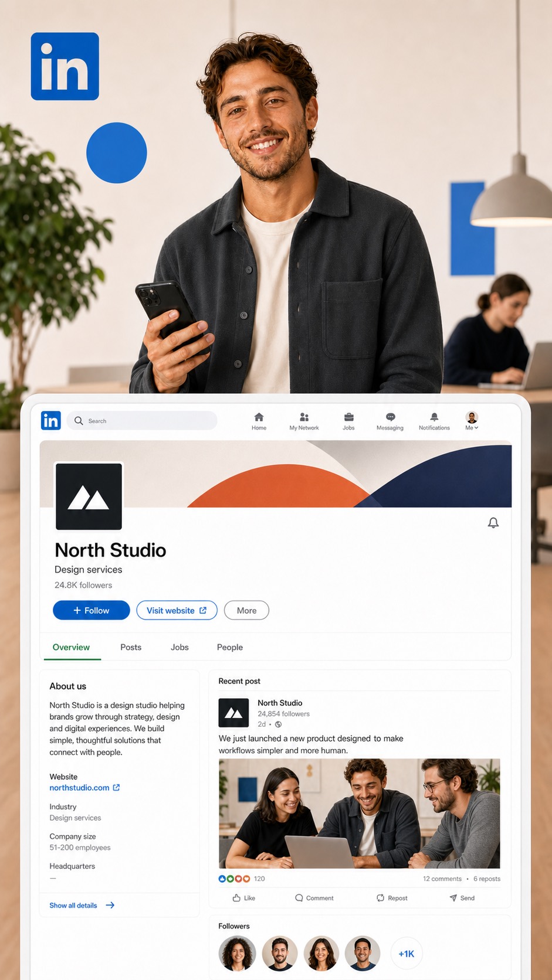Screen dimensions: 552x980
Task: Focus the Search input field
Action: coord(142,421)
